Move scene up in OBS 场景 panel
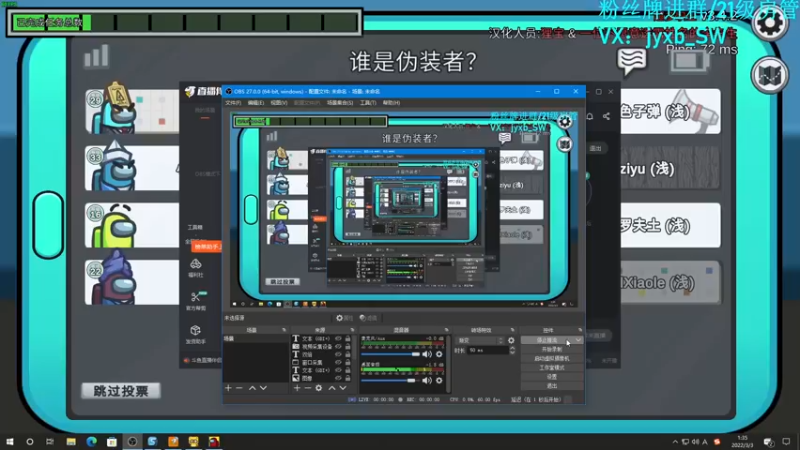 coord(252,388)
